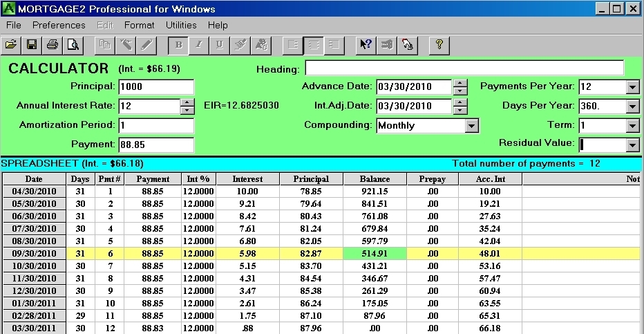Open Print Preview from the toolbar
This screenshot has height=334, width=644.
click(x=73, y=44)
